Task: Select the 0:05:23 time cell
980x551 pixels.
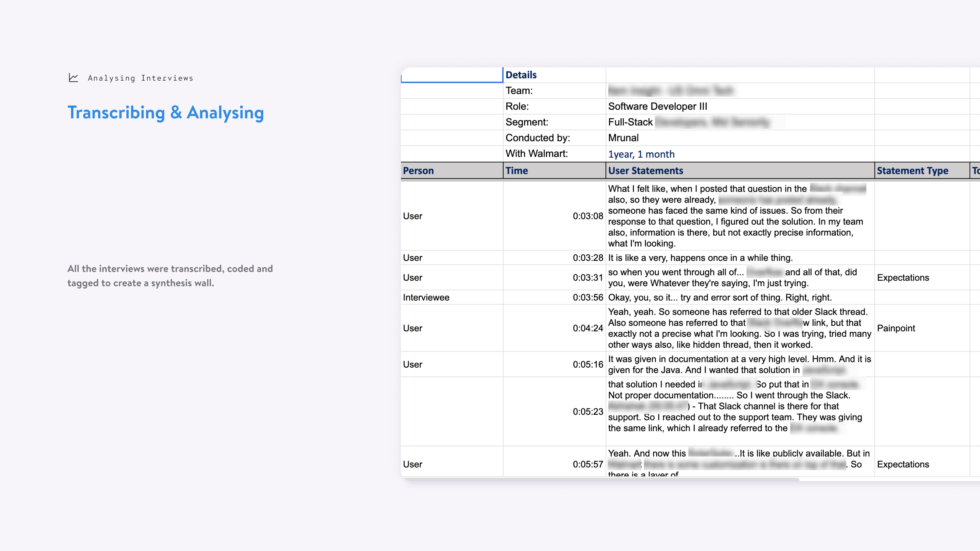Action: (x=554, y=411)
